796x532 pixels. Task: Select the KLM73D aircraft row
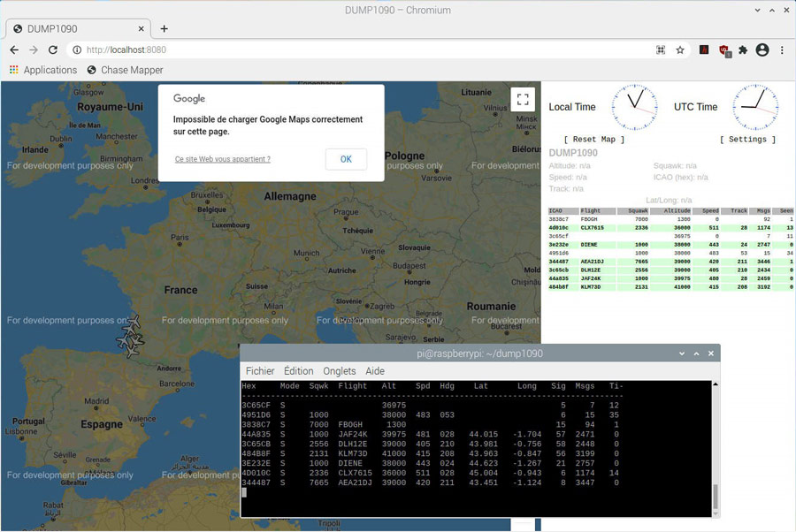tap(670, 287)
